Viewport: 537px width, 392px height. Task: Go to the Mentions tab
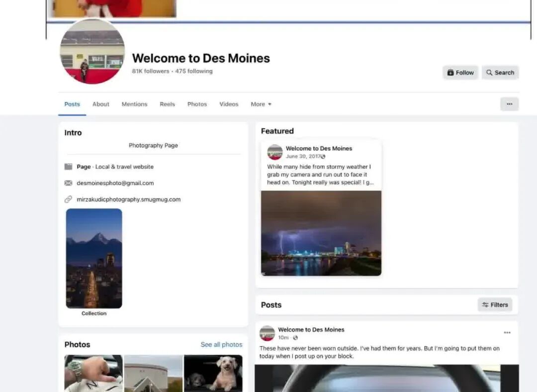[134, 104]
